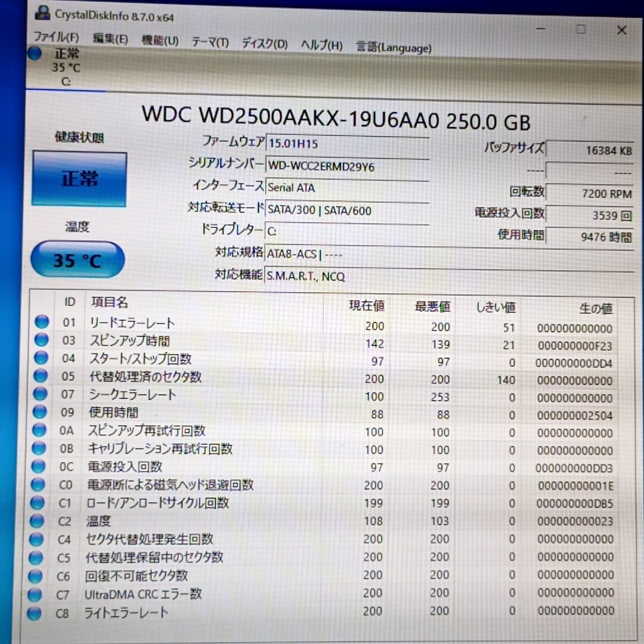Image resolution: width=644 pixels, height=644 pixels.
Task: Click the 最悪値 column header
Action: [432, 306]
